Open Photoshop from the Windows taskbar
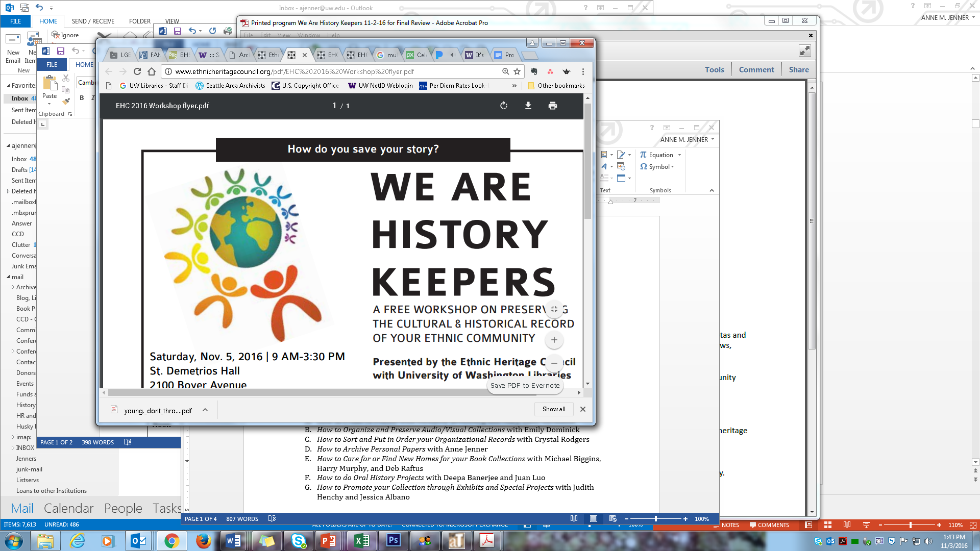 [394, 541]
